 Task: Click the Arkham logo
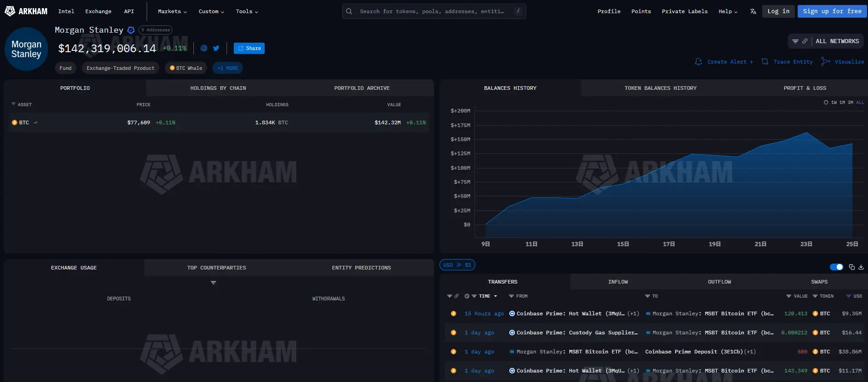coord(26,11)
